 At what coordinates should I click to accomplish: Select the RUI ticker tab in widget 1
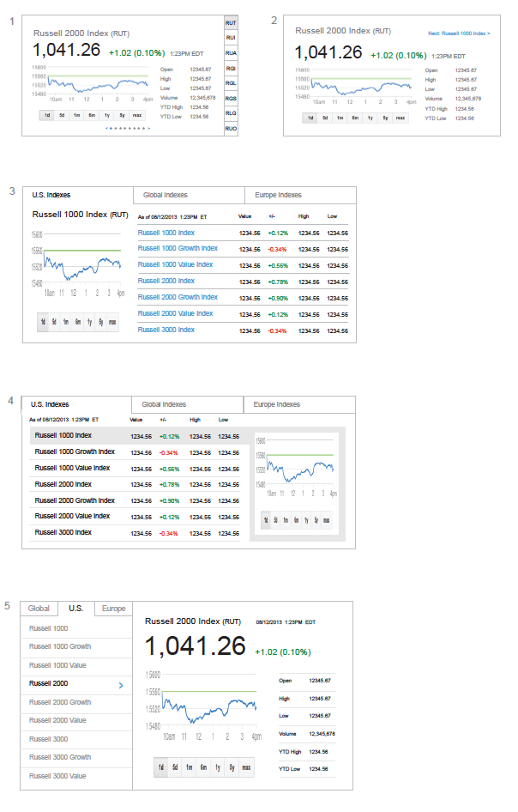click(230, 38)
